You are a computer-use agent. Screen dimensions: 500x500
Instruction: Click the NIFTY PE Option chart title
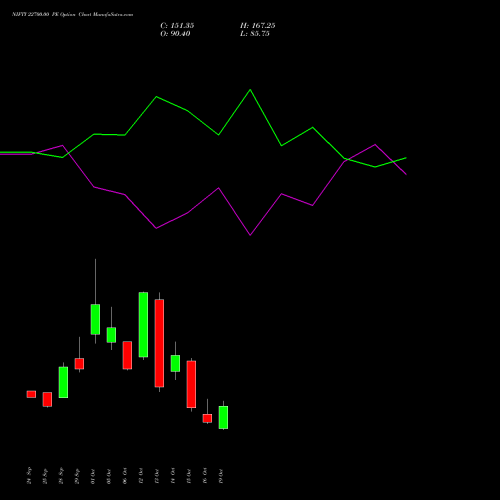[72, 14]
